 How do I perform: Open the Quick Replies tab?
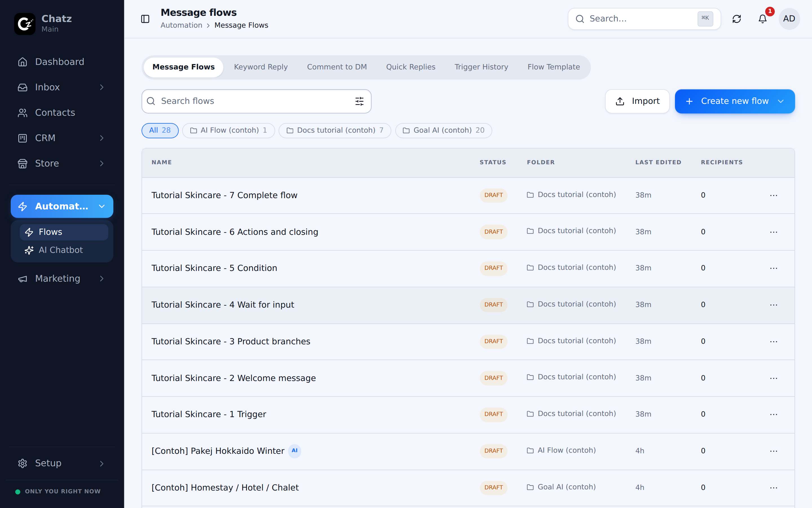tap(411, 67)
